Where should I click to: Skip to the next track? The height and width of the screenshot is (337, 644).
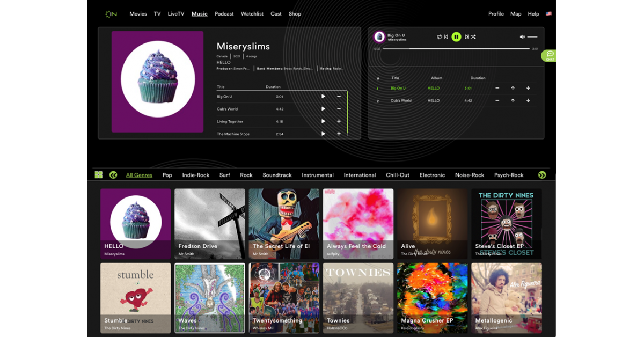point(466,37)
